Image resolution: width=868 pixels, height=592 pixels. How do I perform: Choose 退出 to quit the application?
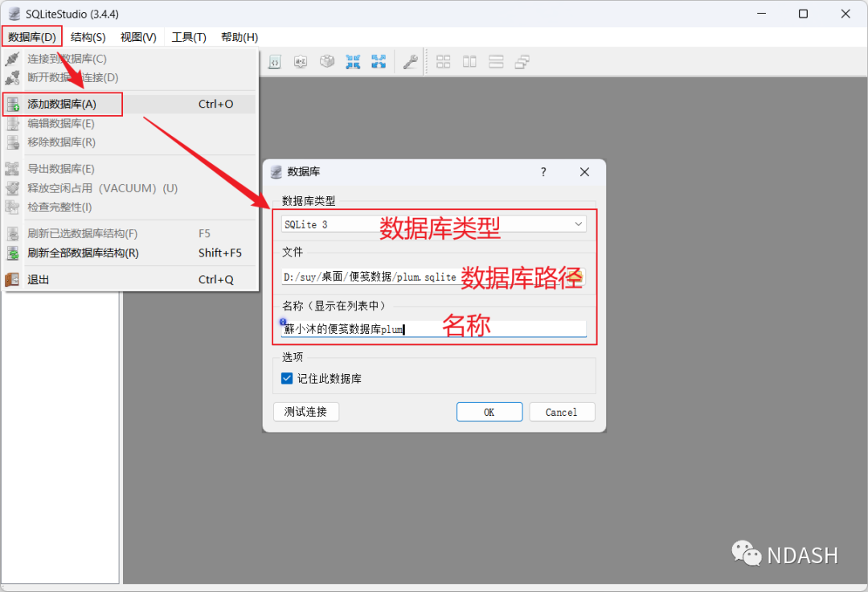click(x=129, y=280)
